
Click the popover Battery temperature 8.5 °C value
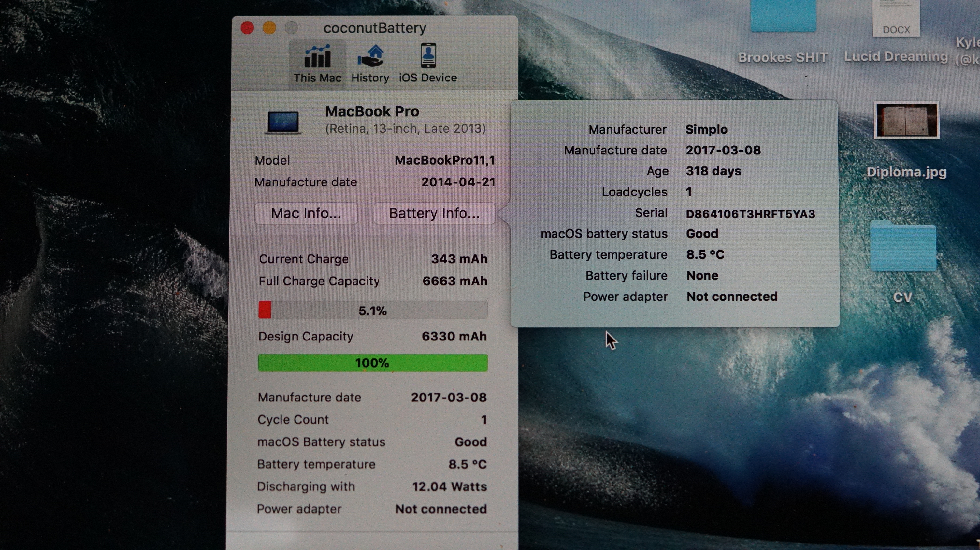[x=705, y=254]
